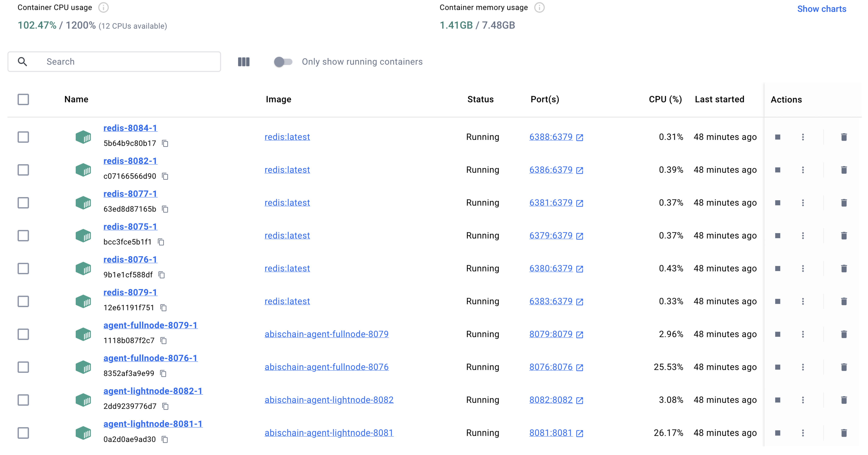This screenshot has width=868, height=455.
Task: Check the select-all containers checkbox
Action: (23, 99)
